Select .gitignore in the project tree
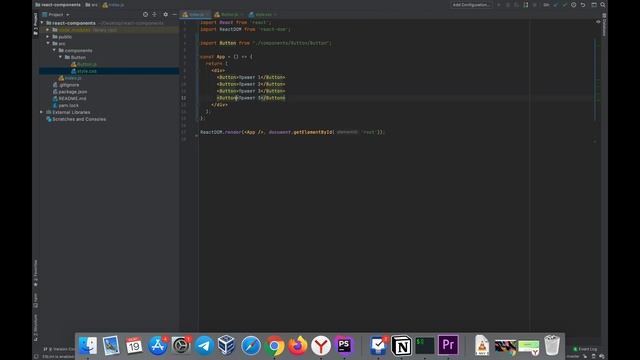Image resolution: width=640 pixels, height=360 pixels. point(66,85)
